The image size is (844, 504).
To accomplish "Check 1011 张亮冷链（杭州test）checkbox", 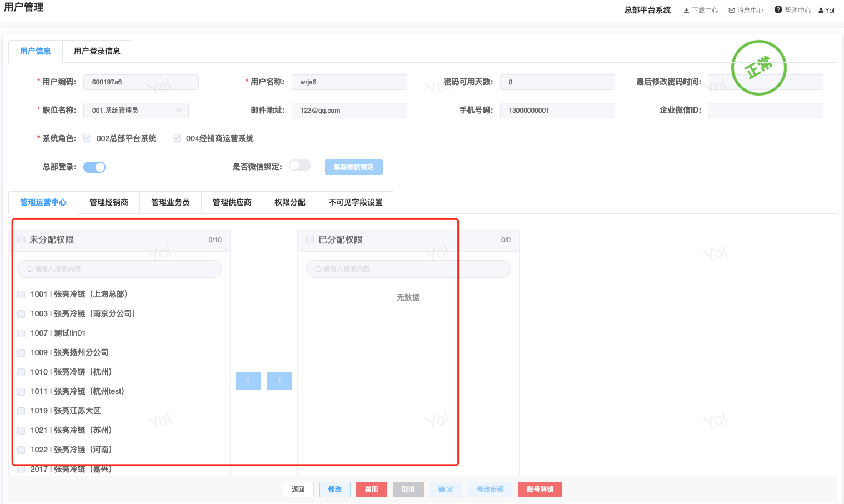I will (x=21, y=392).
